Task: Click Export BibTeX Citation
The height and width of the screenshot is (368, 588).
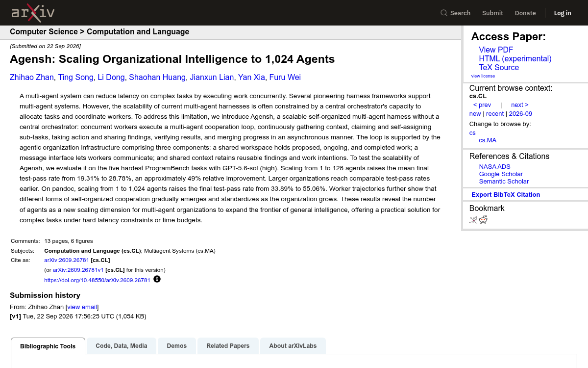Action: tap(506, 194)
